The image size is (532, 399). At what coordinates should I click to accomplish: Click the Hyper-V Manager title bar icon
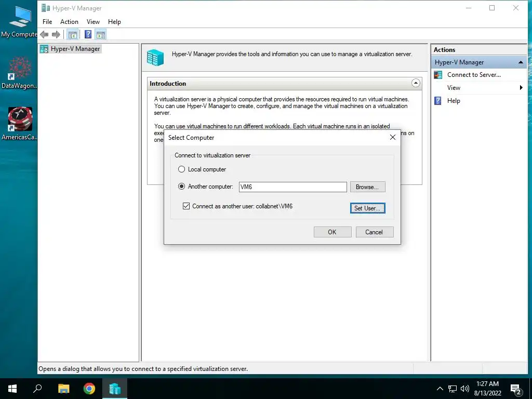pyautogui.click(x=46, y=8)
